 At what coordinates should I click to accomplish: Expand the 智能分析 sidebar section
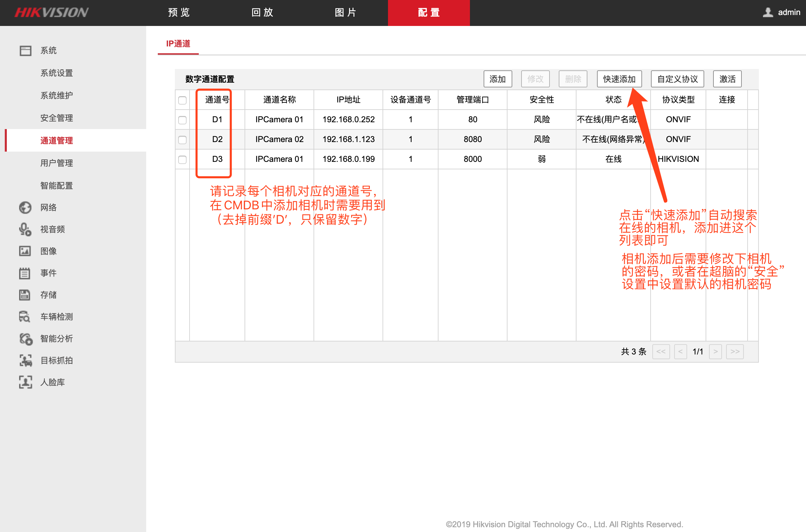click(x=56, y=339)
